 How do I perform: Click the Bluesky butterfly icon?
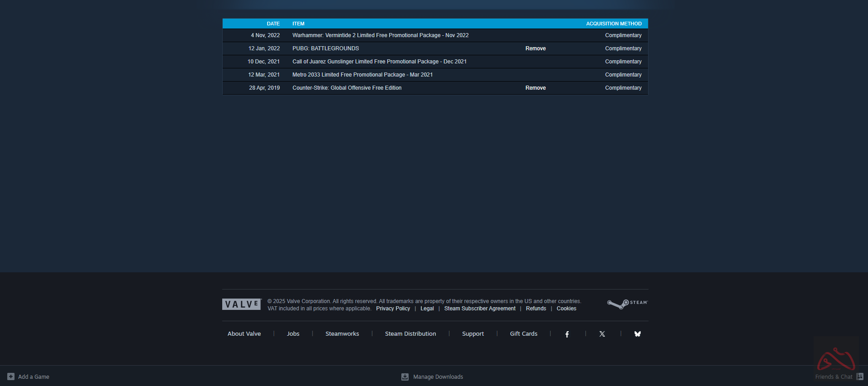click(637, 334)
